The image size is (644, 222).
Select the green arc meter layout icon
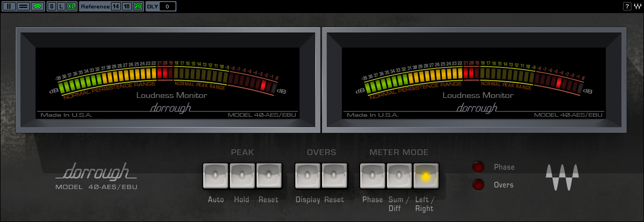tap(37, 6)
